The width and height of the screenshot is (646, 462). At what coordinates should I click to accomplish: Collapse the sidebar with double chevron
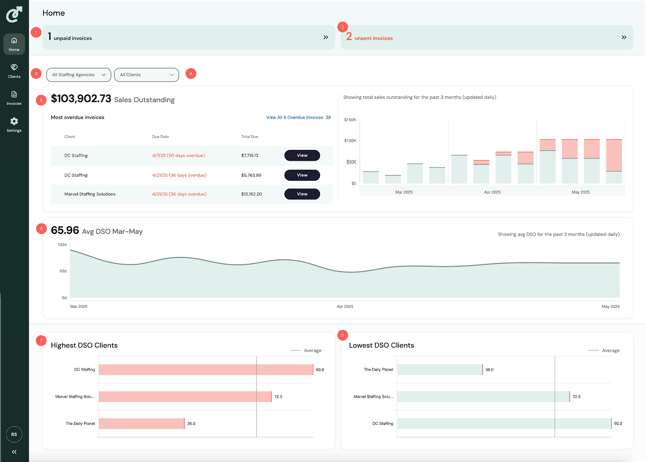14,452
